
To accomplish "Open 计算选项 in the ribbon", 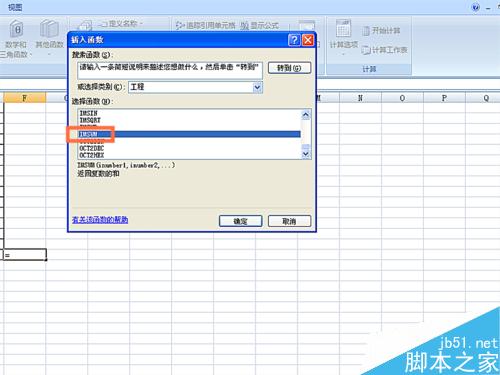I will (x=344, y=36).
